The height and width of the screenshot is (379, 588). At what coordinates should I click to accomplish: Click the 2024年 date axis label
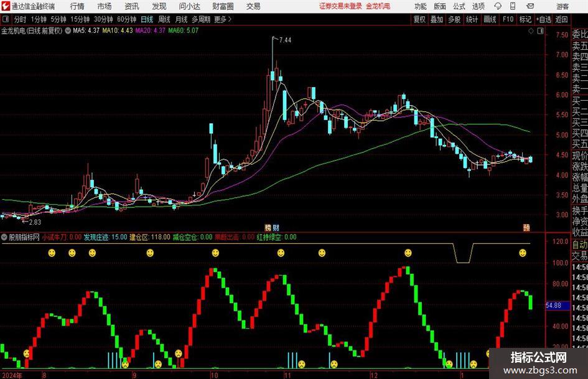point(12,375)
